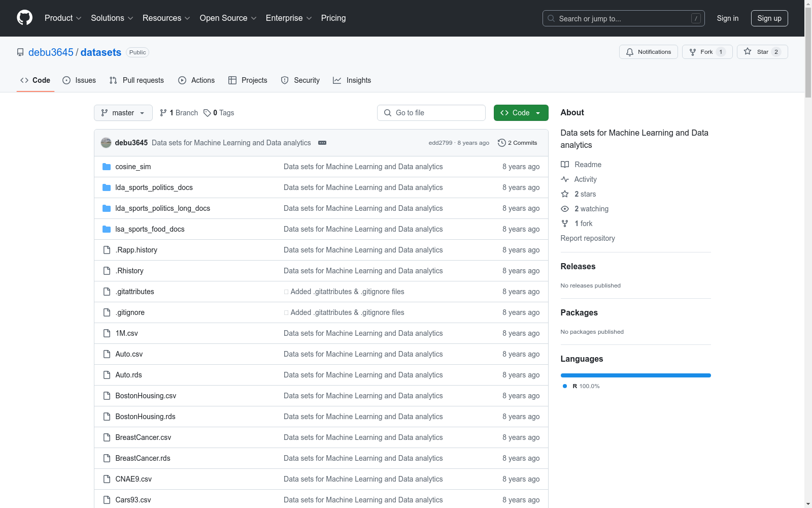The width and height of the screenshot is (812, 508).
Task: Switch to the Security tab
Action: 300,80
